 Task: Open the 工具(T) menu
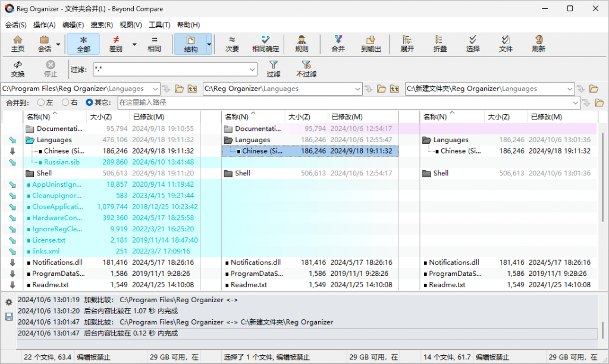(159, 25)
